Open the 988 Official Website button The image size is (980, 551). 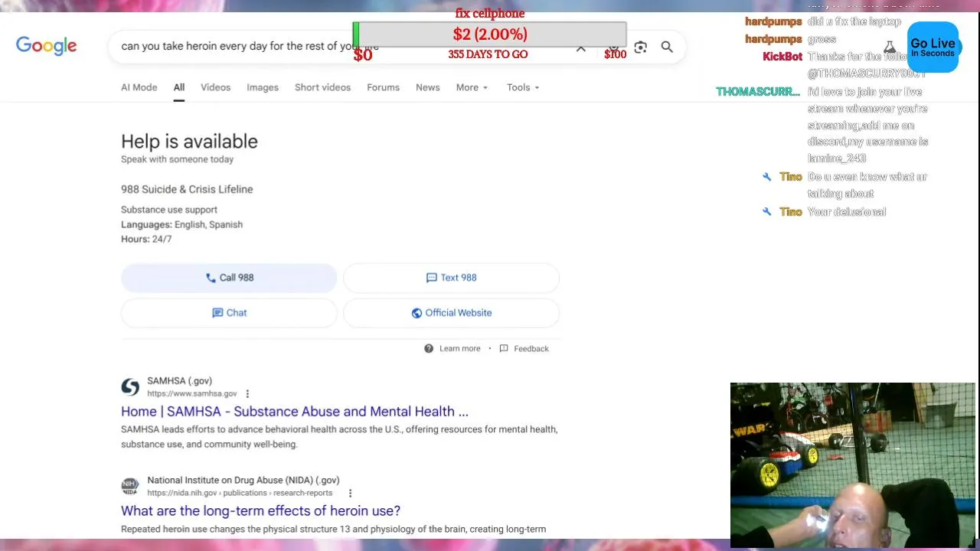(x=452, y=313)
